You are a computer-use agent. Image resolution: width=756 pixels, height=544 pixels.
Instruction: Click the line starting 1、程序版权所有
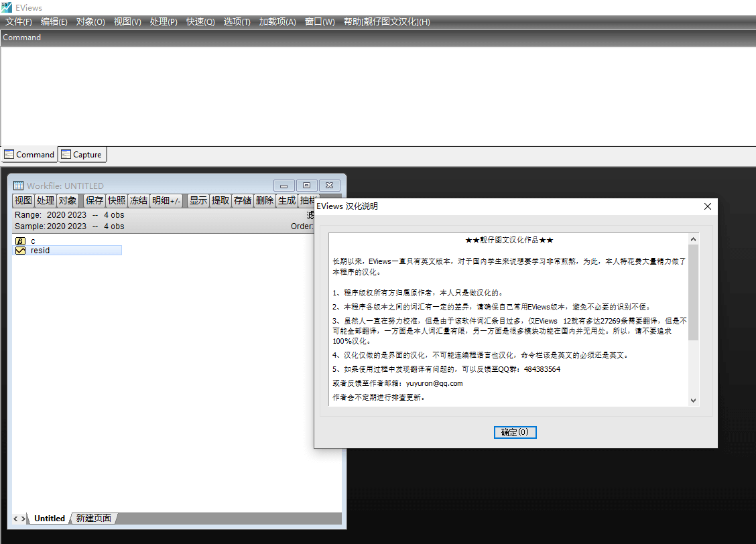click(x=419, y=293)
